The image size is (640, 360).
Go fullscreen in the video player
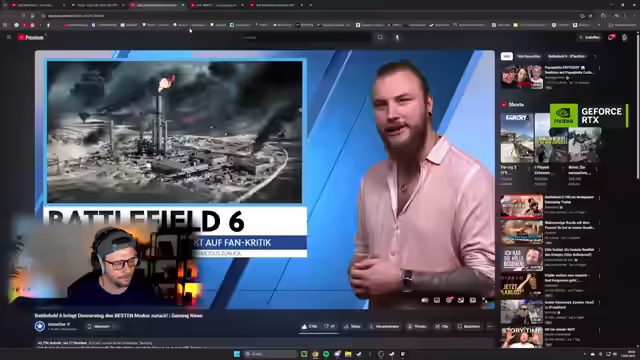click(x=485, y=300)
